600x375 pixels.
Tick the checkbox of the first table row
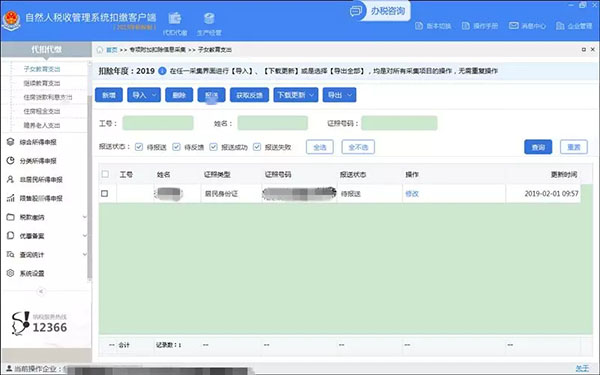click(104, 194)
